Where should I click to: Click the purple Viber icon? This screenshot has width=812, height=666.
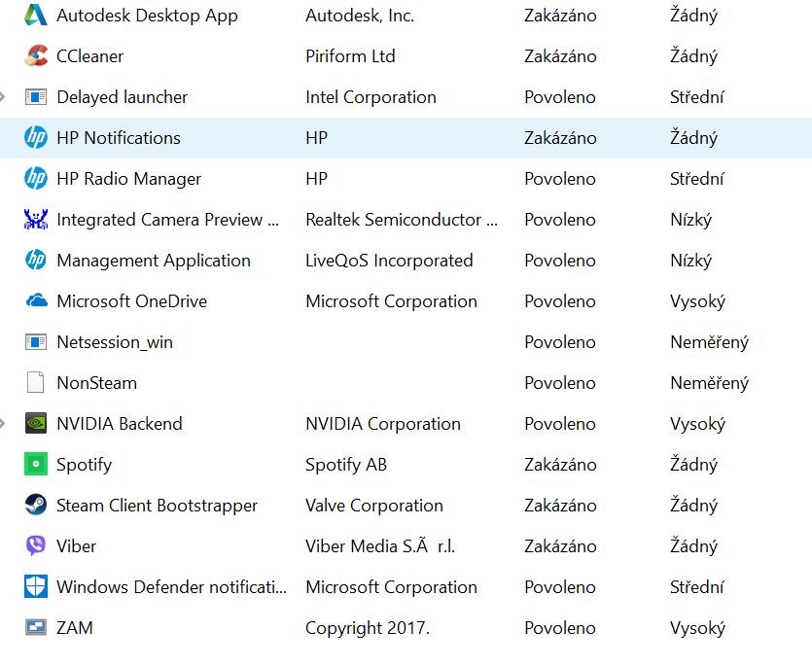click(x=36, y=545)
